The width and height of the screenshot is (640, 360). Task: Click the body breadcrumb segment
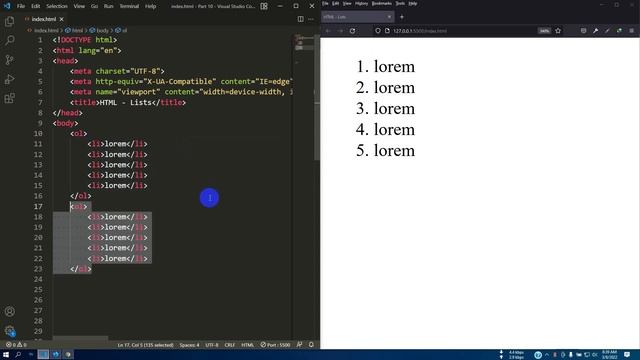point(100,30)
